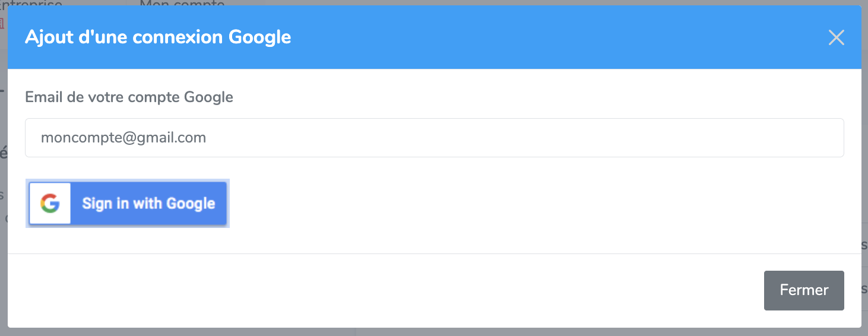The image size is (868, 336).
Task: Click the Fermer button
Action: pyautogui.click(x=804, y=290)
